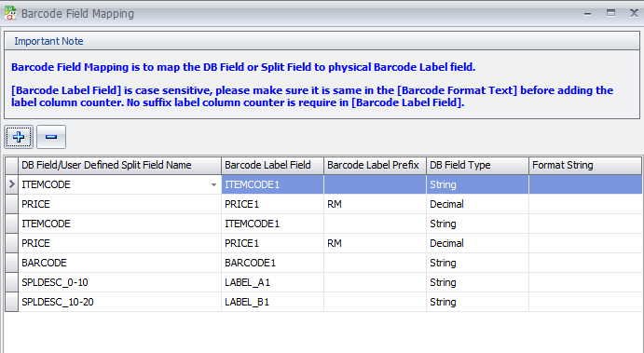Maximize the Barcode Field Mapping window
Viewport: 644px width, 353px height.
coord(610,13)
